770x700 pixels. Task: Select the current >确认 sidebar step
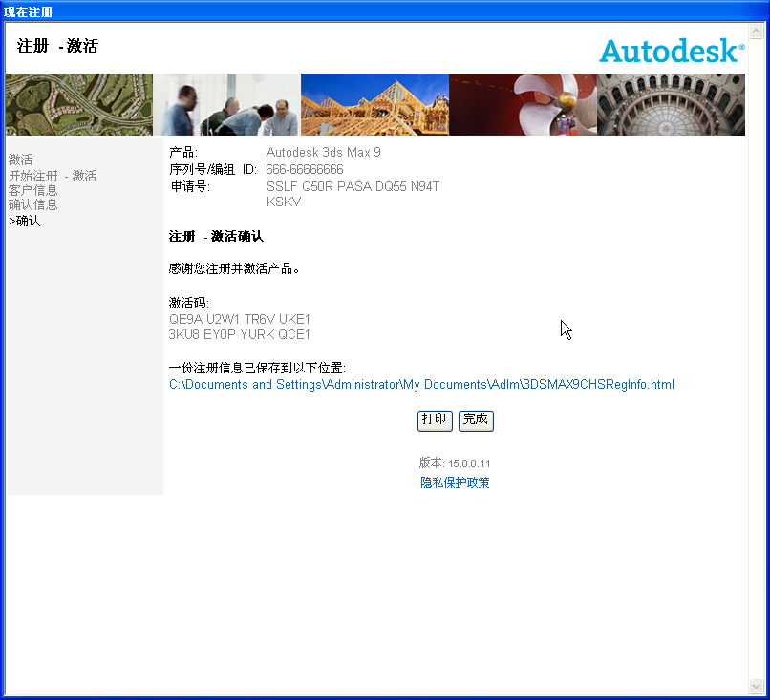[x=25, y=221]
